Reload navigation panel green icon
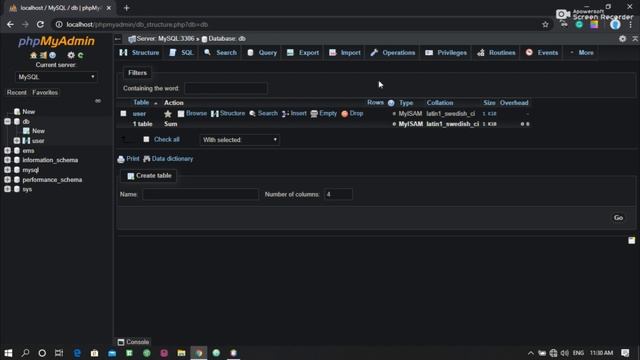Screen dimensions: 640x360 pos(80,55)
